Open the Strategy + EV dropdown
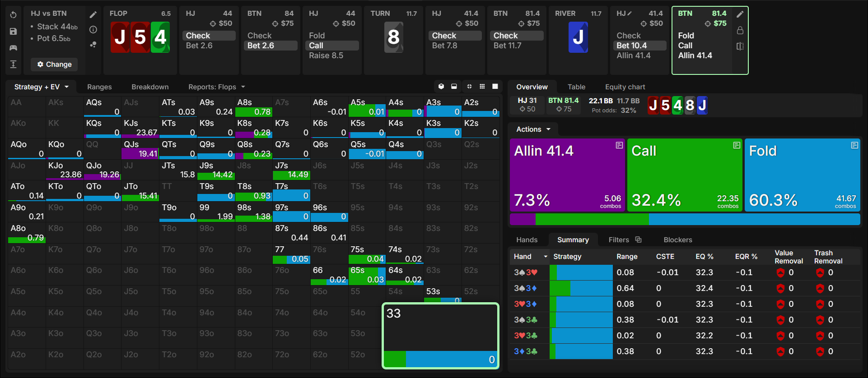The width and height of the screenshot is (868, 378). click(41, 87)
